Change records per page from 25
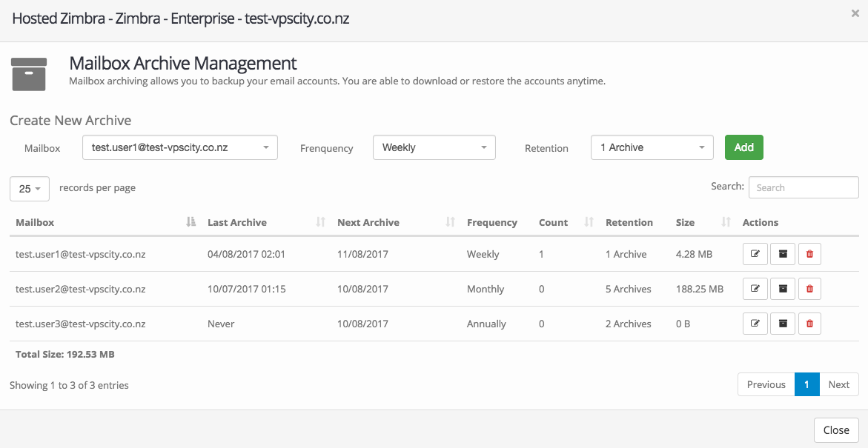 click(30, 189)
